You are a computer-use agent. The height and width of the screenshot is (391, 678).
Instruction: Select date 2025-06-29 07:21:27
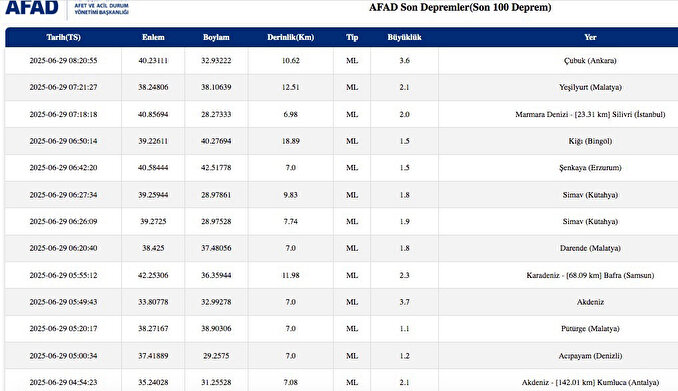64,87
